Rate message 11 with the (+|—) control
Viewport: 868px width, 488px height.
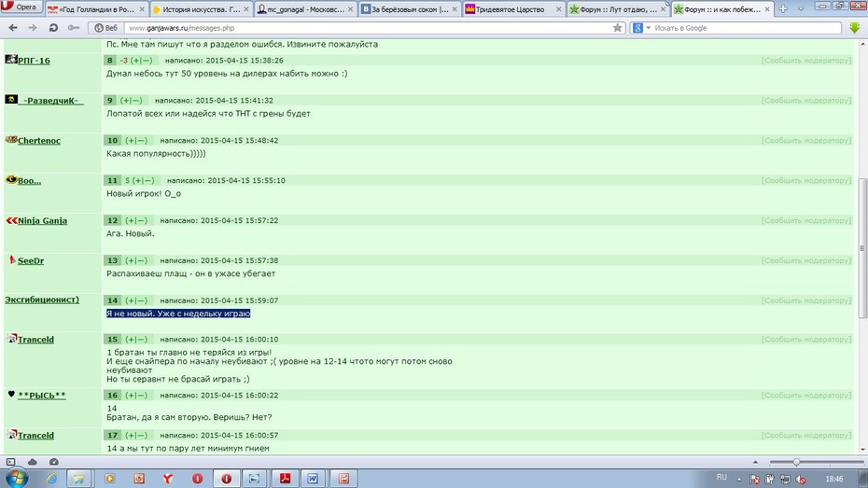click(144, 180)
